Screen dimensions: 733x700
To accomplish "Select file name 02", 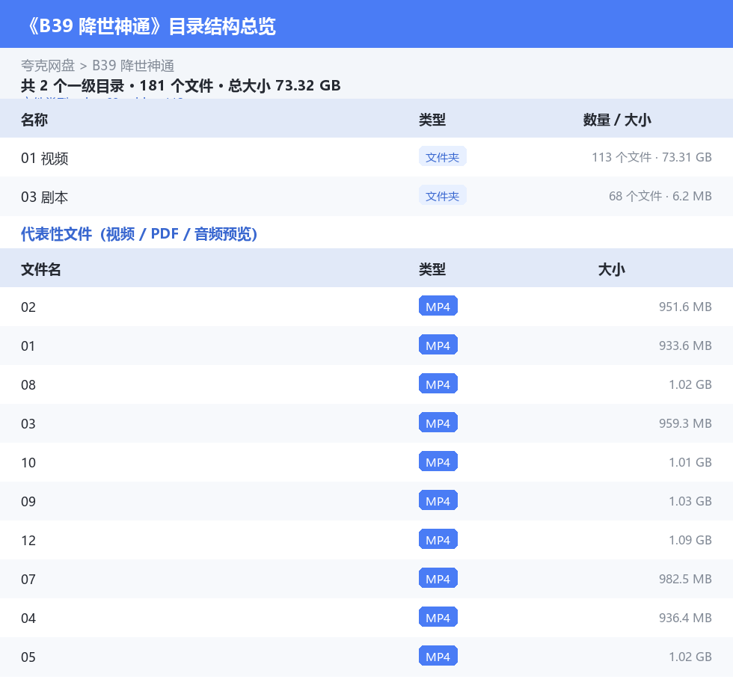I will pos(28,307).
